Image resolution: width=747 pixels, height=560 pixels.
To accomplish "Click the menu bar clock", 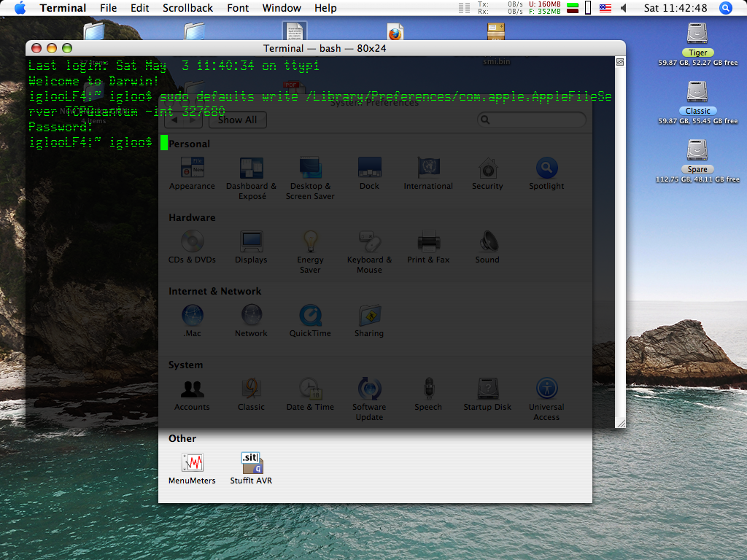I will click(676, 8).
